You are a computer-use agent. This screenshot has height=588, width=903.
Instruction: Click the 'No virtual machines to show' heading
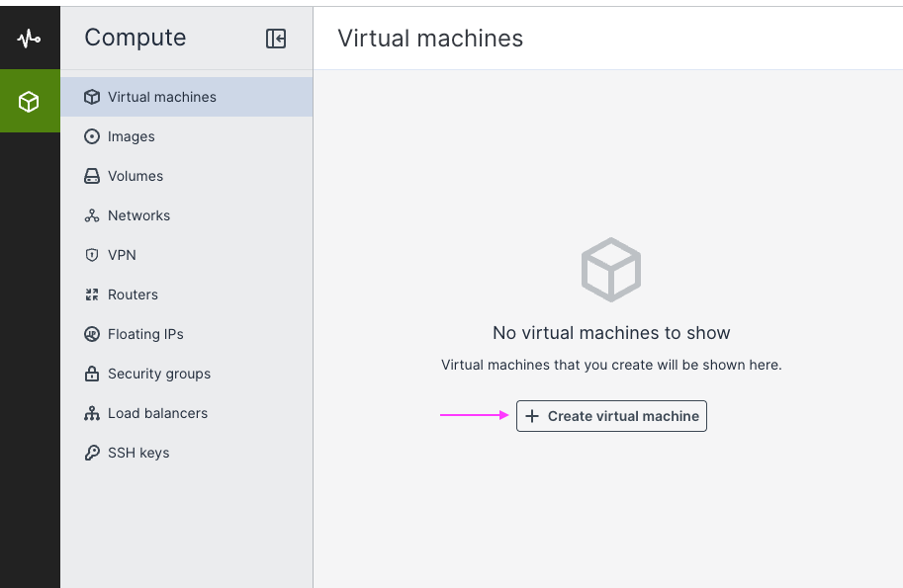pyautogui.click(x=611, y=333)
